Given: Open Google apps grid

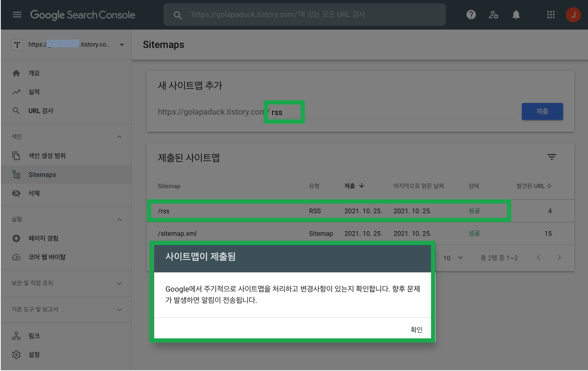Looking at the screenshot, I should click(x=551, y=15).
